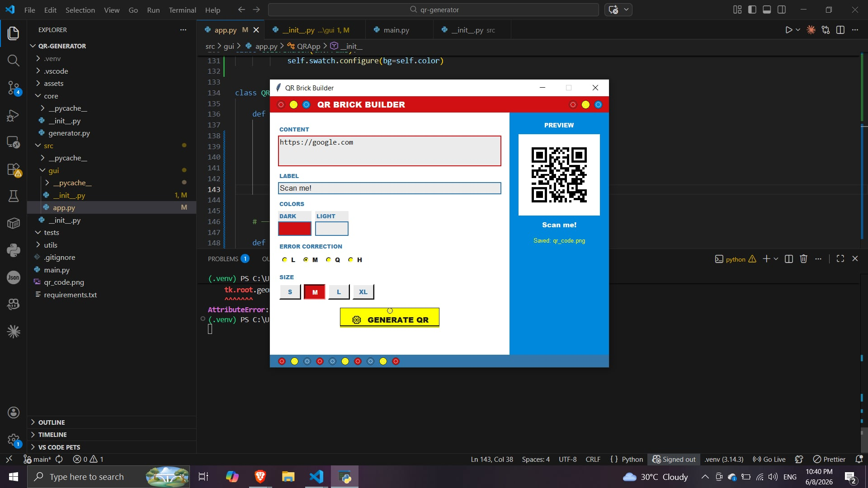Open Remote Explorer view

pos(13,142)
